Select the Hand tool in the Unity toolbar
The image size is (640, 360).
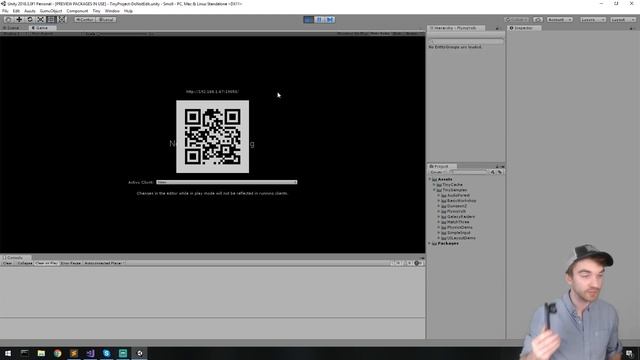click(x=8, y=20)
